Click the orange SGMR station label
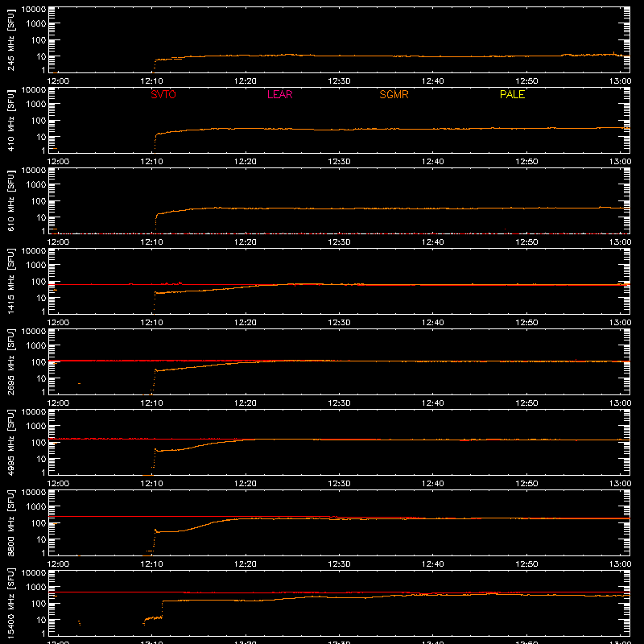The image size is (644, 644). point(394,94)
